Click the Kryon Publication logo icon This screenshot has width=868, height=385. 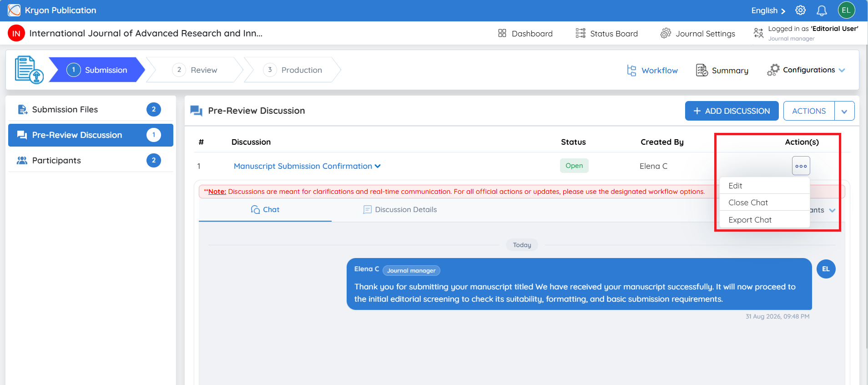[x=14, y=10]
